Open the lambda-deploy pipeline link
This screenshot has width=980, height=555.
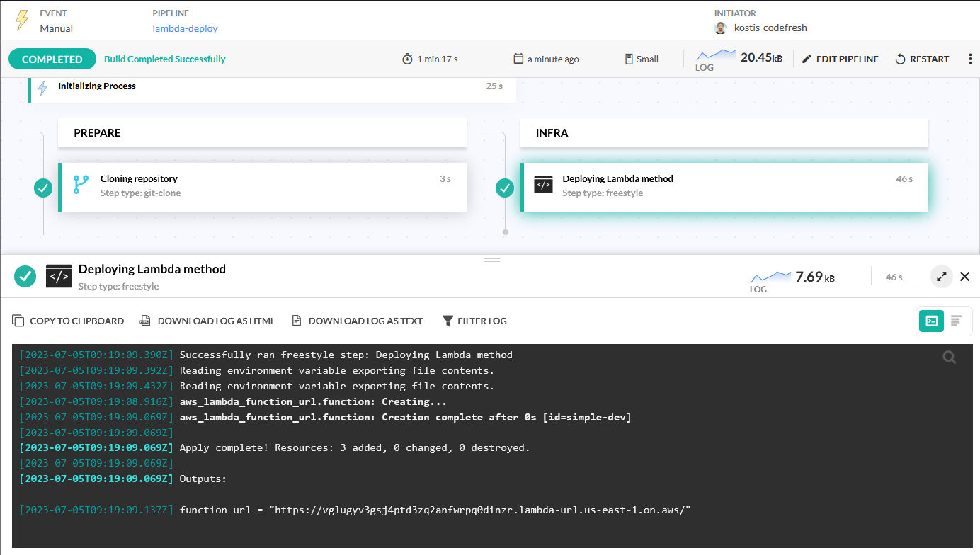(x=185, y=28)
